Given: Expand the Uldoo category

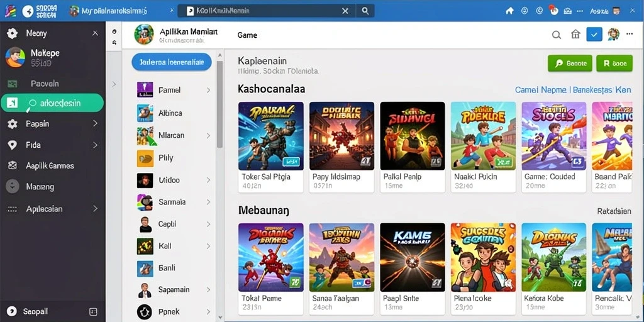Looking at the screenshot, I should (x=208, y=180).
